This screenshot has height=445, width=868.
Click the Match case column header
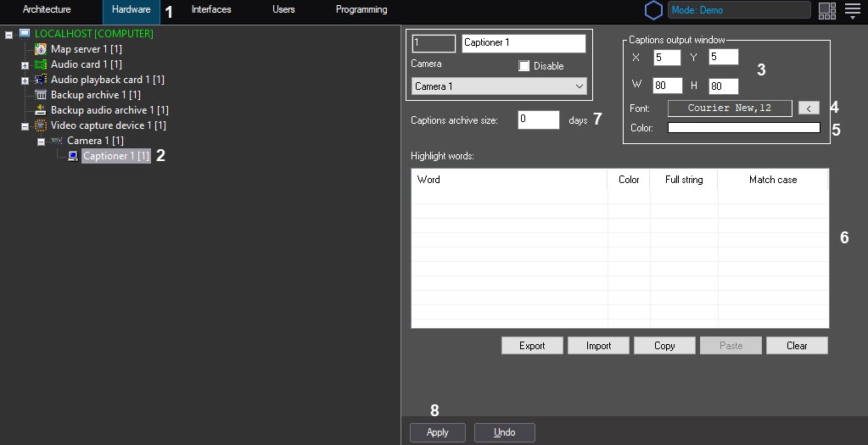773,180
